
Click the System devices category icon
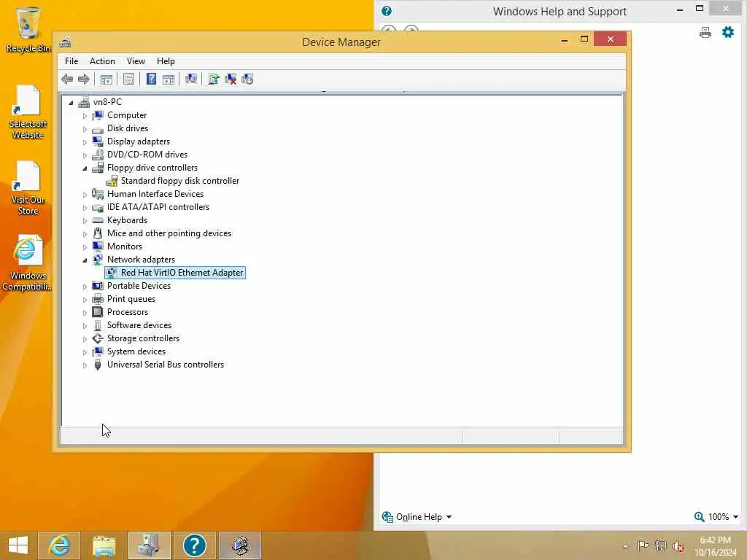point(98,351)
